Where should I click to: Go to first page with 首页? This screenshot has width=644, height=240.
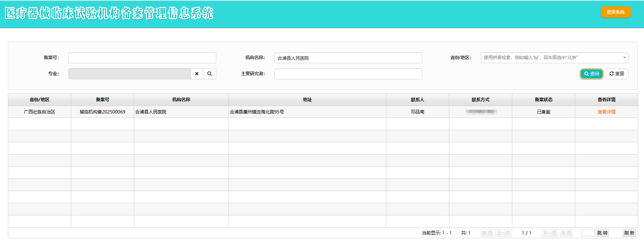tap(487, 233)
